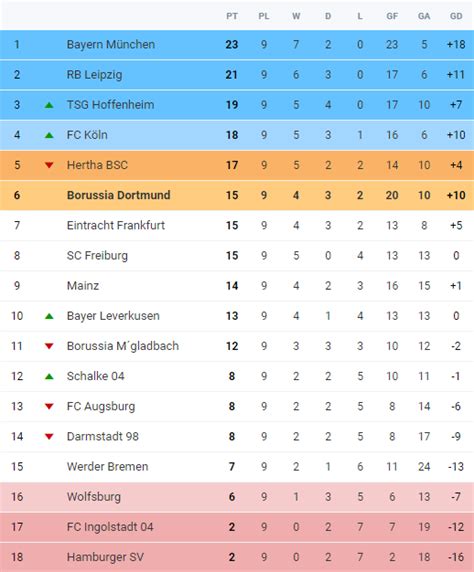Sort table by PT column header

click(x=232, y=16)
